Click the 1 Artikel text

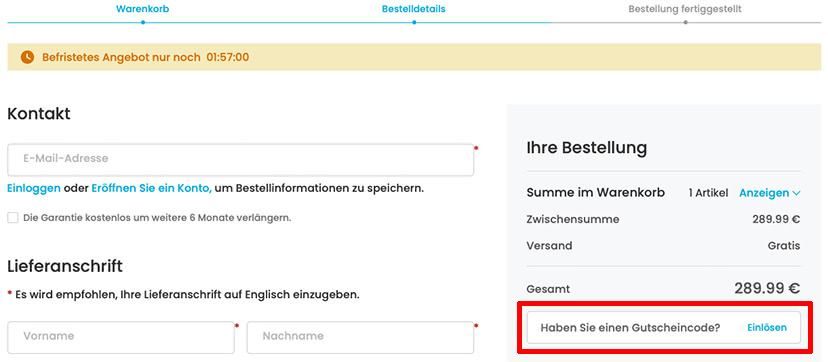click(x=708, y=193)
